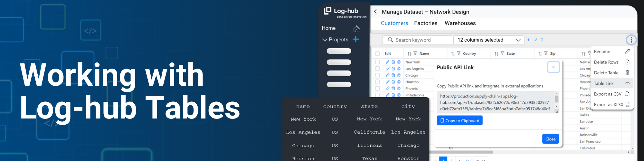Choose Export as CSV from the menu

pos(612,94)
